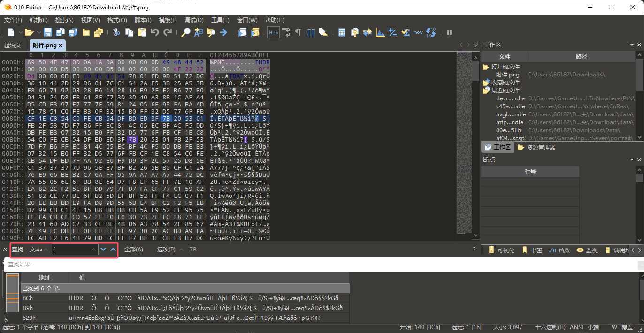Select 最近的文件 in workspace tree
The image size is (644, 333).
click(x=506, y=90)
